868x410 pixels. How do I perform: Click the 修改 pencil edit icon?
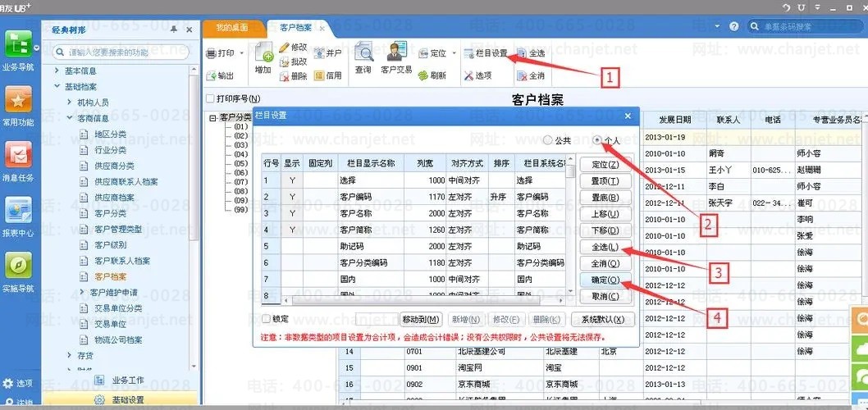pyautogui.click(x=284, y=48)
